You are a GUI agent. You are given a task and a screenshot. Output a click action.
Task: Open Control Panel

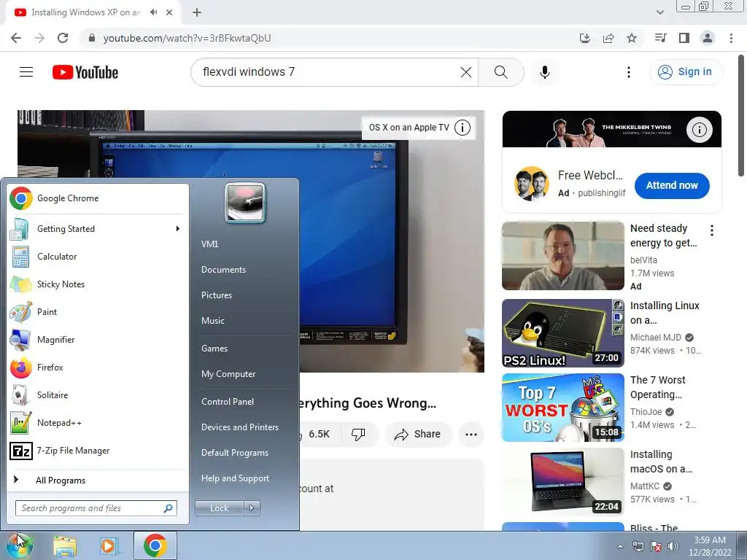(x=228, y=402)
